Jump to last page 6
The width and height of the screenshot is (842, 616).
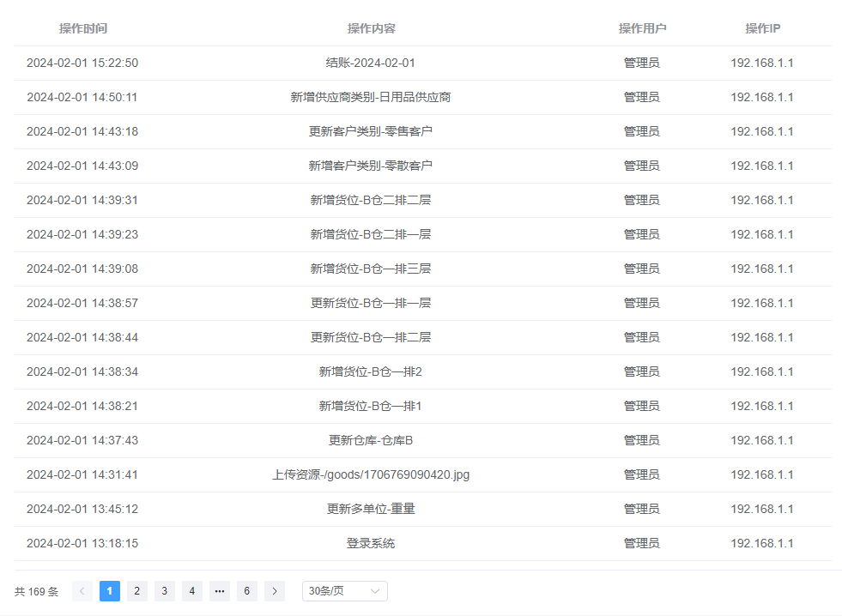click(247, 591)
